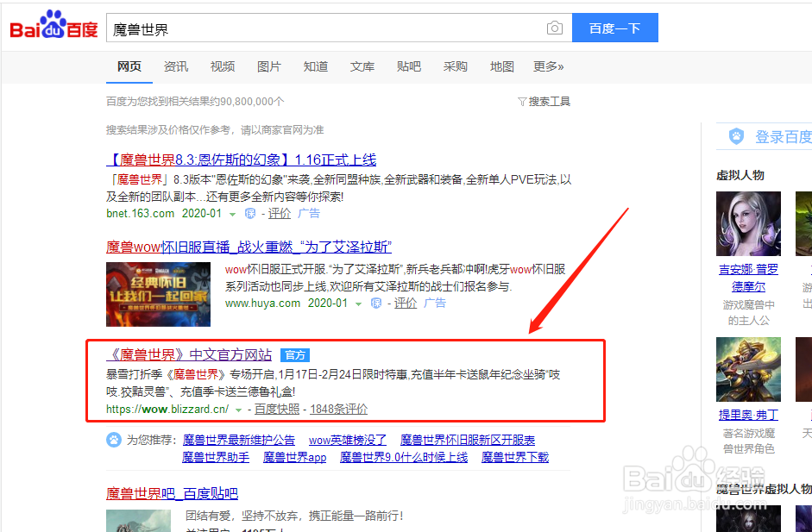The width and height of the screenshot is (812, 532).
Task: Expand dropdown arrow next to www.huya.com
Action: click(358, 304)
